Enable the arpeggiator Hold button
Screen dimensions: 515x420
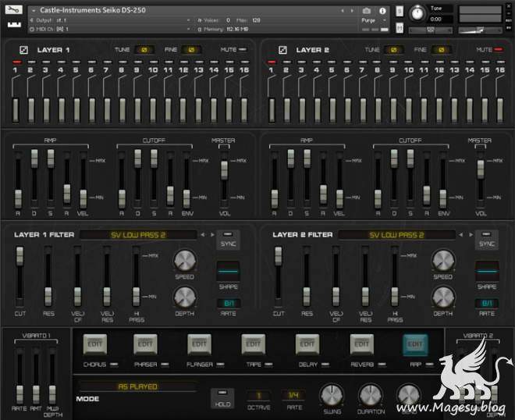pyautogui.click(x=222, y=399)
